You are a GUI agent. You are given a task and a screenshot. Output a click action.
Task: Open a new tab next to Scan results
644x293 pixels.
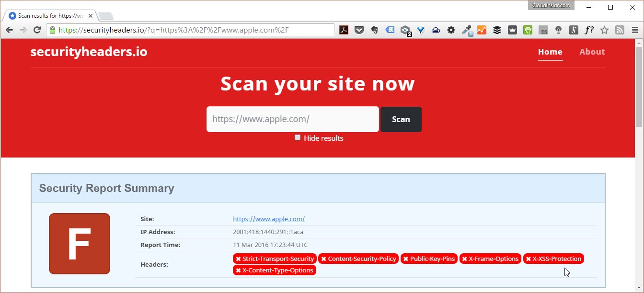106,16
